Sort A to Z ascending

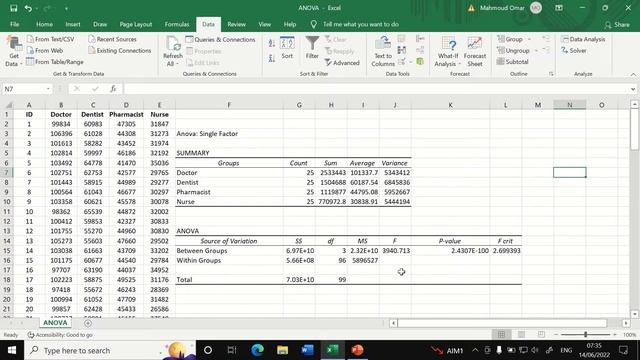point(272,43)
